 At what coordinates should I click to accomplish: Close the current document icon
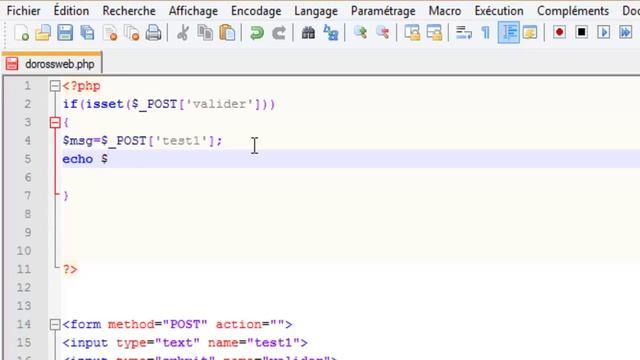(x=109, y=33)
